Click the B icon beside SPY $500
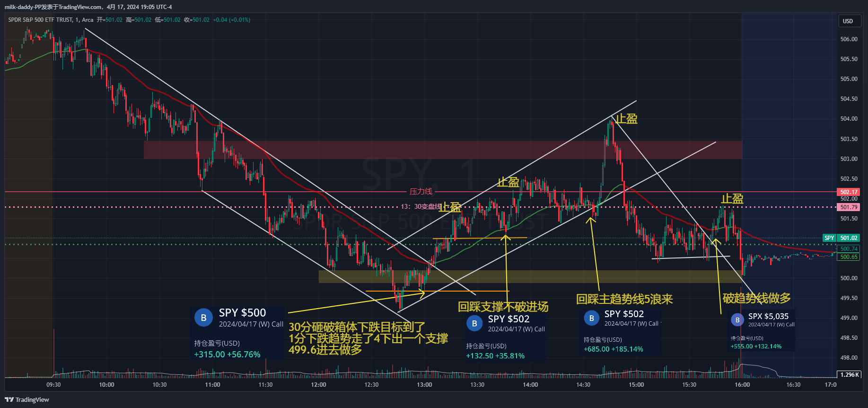Screen dimensions: 868x408 [x=204, y=318]
